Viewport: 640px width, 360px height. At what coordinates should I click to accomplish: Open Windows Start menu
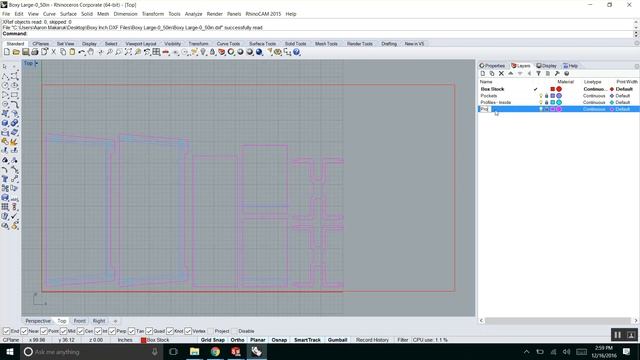click(10, 351)
